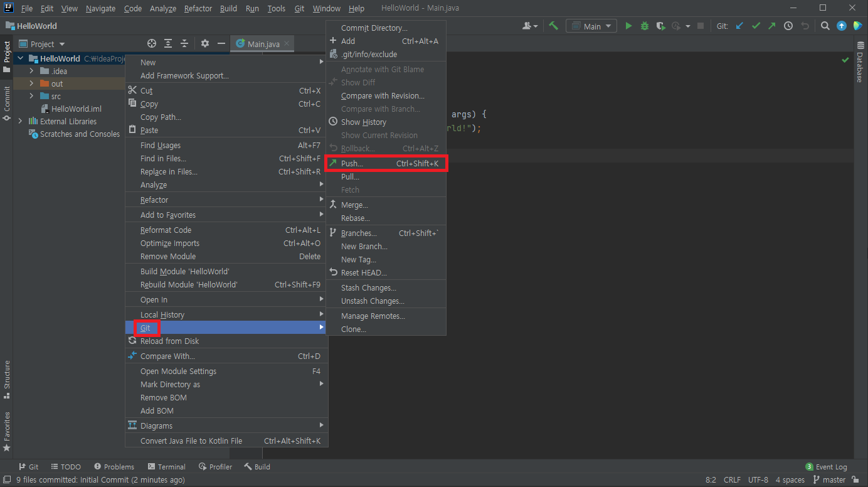Expand the .idea folder
This screenshot has width=868, height=487.
(x=31, y=71)
